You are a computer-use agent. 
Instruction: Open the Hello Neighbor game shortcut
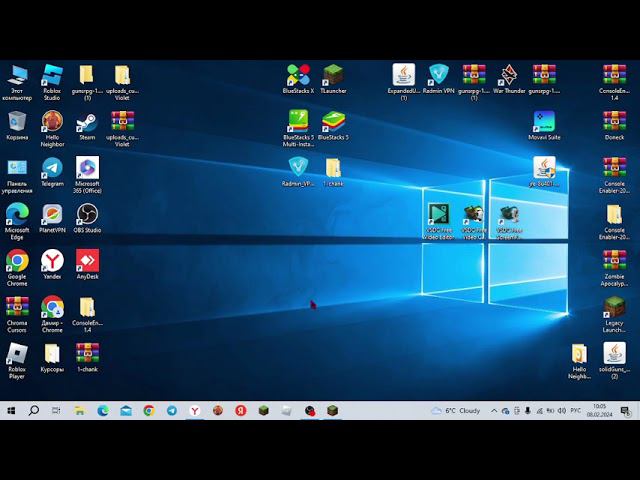tap(52, 129)
